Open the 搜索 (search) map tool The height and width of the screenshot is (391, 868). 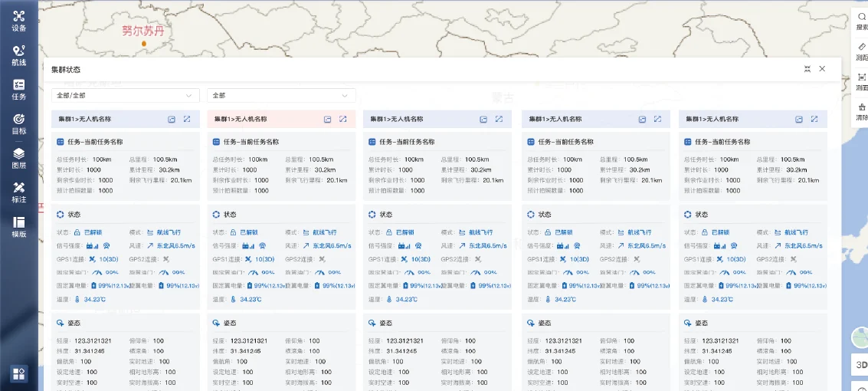862,21
